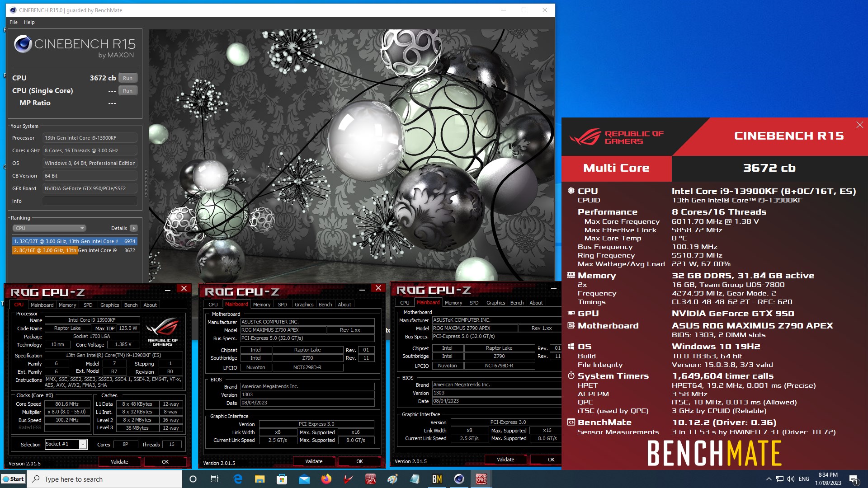Image resolution: width=868 pixels, height=488 pixels.
Task: Open the network status tray icon
Action: (780, 479)
